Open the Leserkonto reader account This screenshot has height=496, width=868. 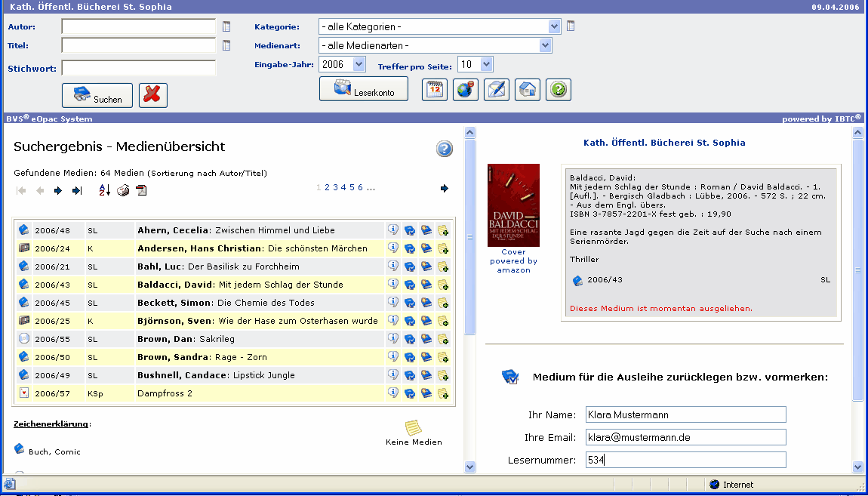click(x=363, y=89)
